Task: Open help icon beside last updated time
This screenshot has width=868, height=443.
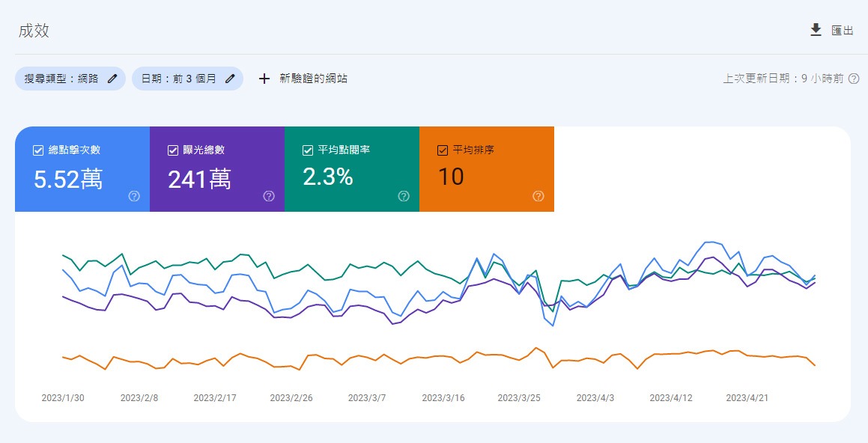Action: 853,79
